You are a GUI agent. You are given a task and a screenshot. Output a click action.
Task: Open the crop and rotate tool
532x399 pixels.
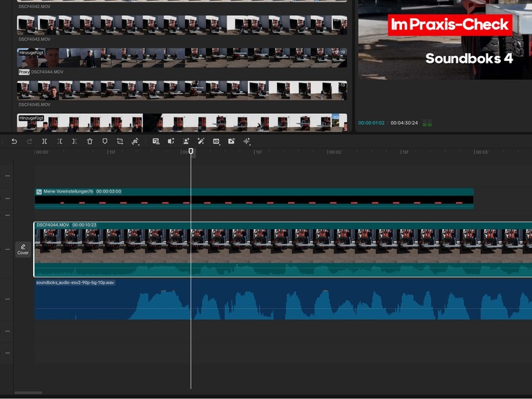tap(120, 142)
